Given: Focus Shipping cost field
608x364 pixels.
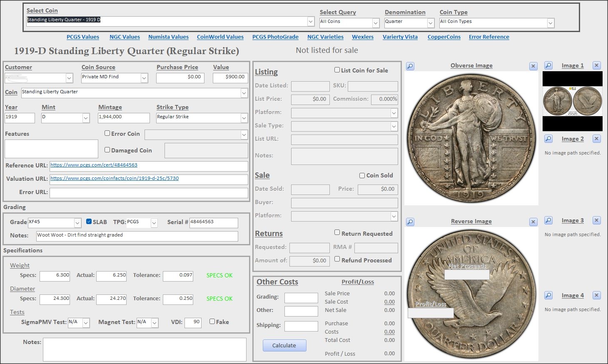Looking at the screenshot, I should (x=301, y=326).
